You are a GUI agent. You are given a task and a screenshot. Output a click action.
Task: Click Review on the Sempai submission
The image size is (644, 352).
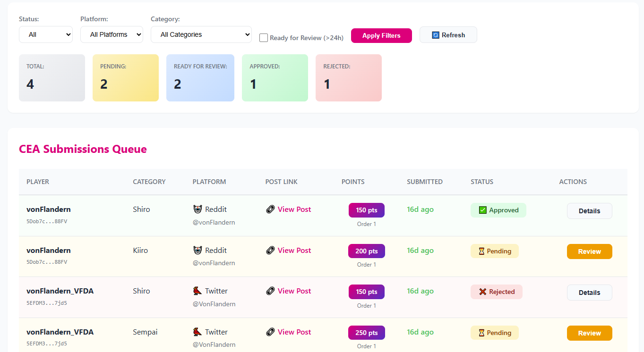click(x=589, y=333)
